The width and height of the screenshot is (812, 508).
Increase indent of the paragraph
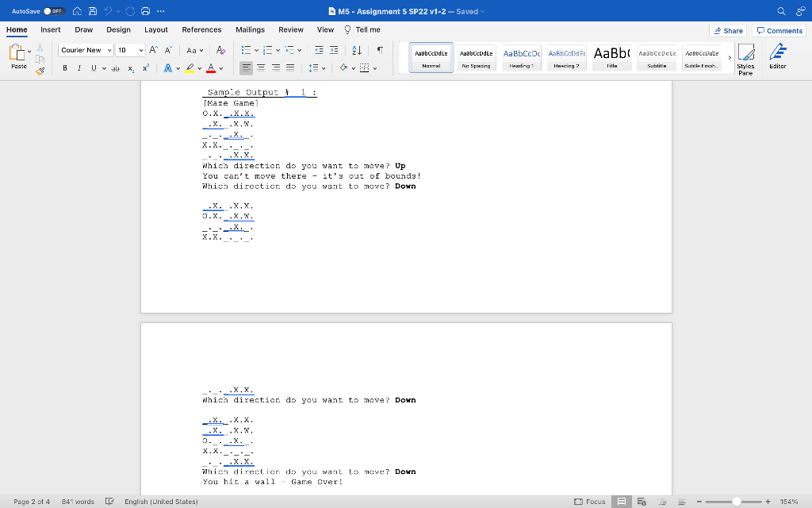pos(334,50)
